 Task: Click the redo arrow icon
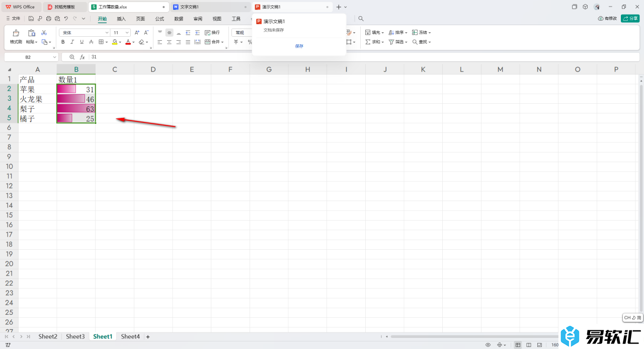click(74, 19)
